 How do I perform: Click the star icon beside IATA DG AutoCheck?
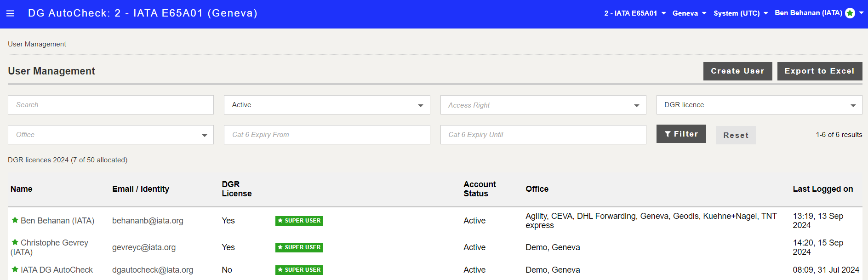15,269
